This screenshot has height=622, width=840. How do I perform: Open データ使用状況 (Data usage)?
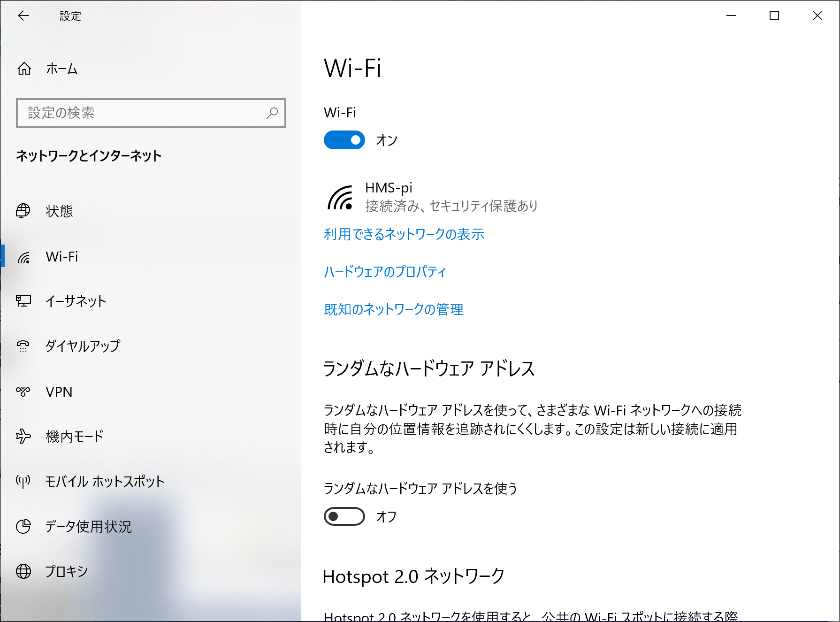tap(88, 527)
